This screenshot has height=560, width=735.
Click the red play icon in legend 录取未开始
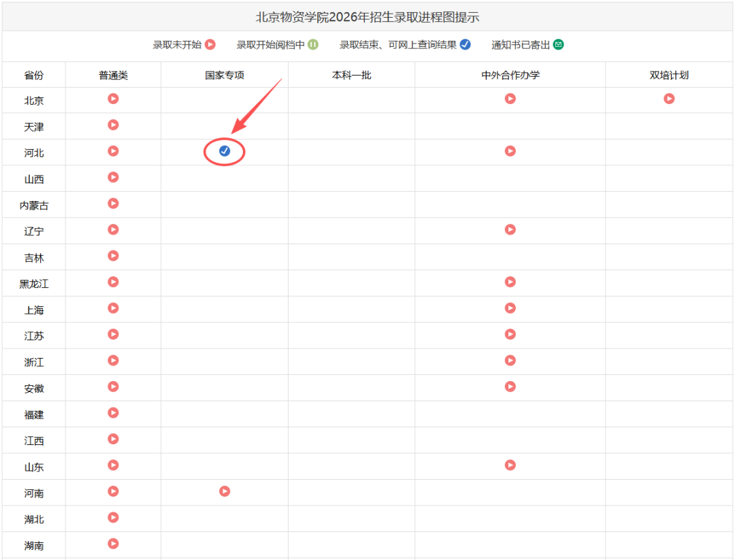point(210,44)
